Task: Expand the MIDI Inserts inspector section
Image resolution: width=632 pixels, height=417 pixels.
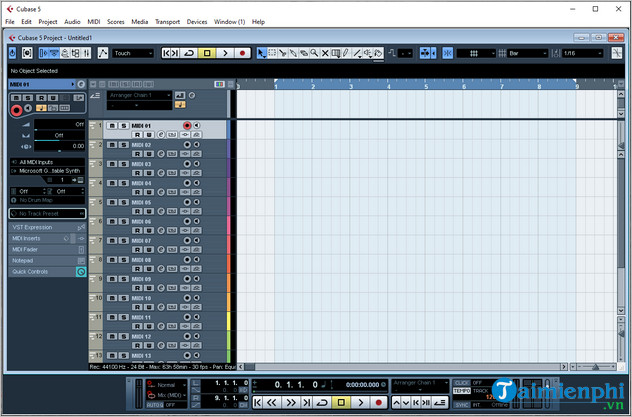Action: coord(48,239)
